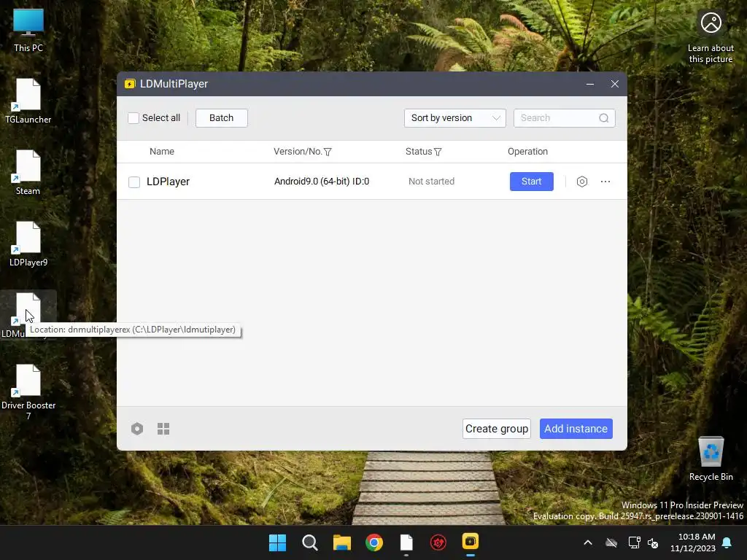The image size is (747, 560).
Task: Close the LDMultiPlayer window
Action: (614, 85)
